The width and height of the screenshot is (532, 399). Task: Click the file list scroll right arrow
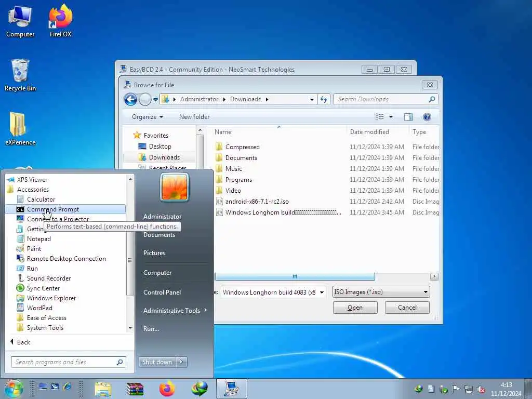[x=434, y=277]
